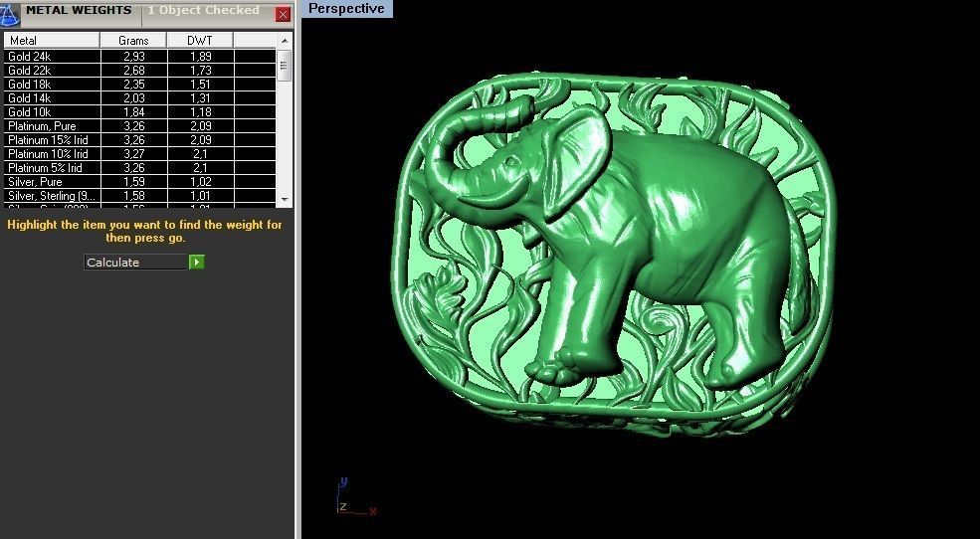Click the 2,35 grams value for Gold 18k

pos(134,85)
